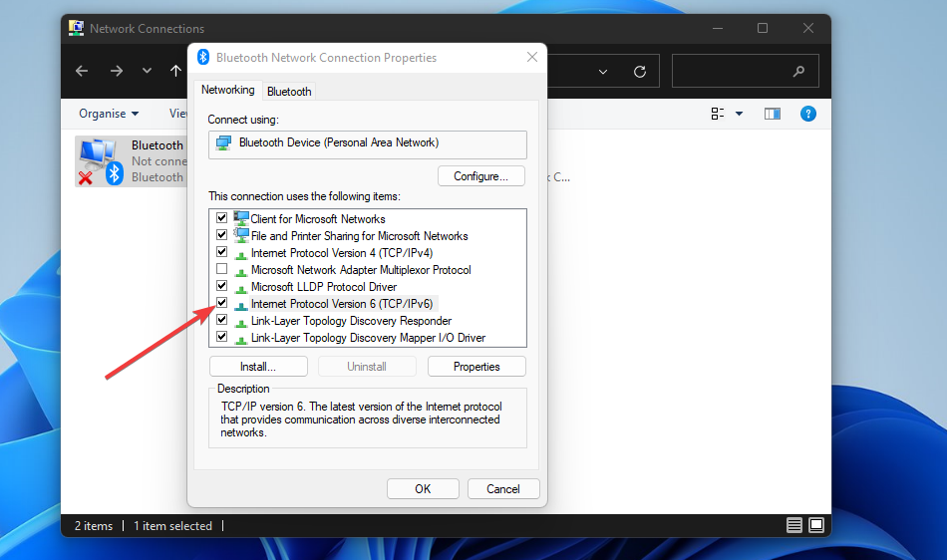Click the Topology Discovery Mapper icon
This screenshot has width=947, height=560.
click(x=241, y=339)
